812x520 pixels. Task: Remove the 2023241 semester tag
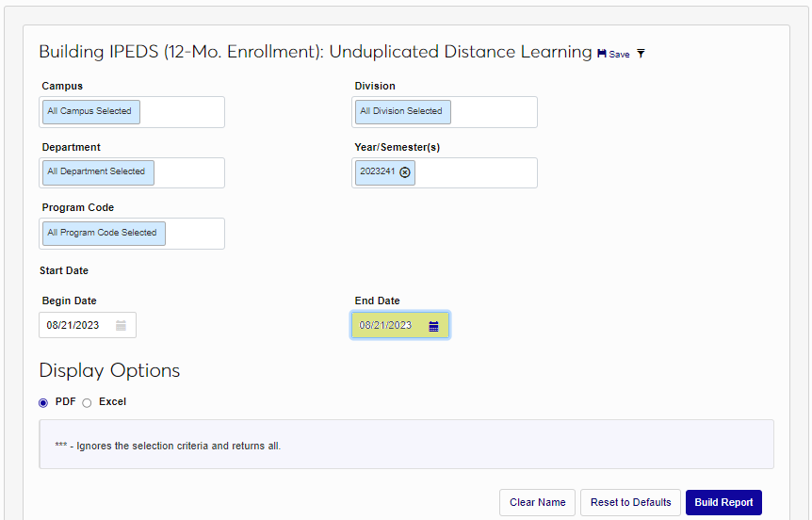point(405,172)
